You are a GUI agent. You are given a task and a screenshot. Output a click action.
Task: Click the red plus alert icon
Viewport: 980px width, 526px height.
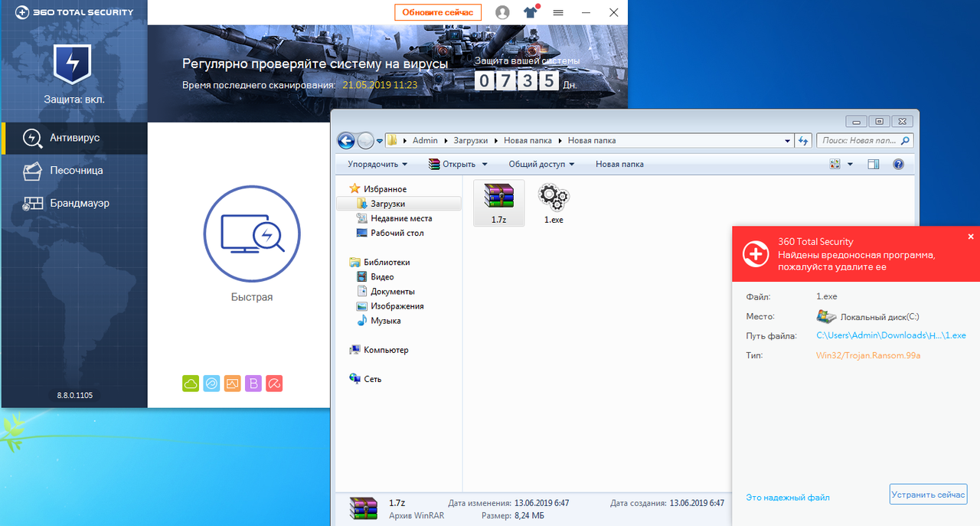point(756,253)
